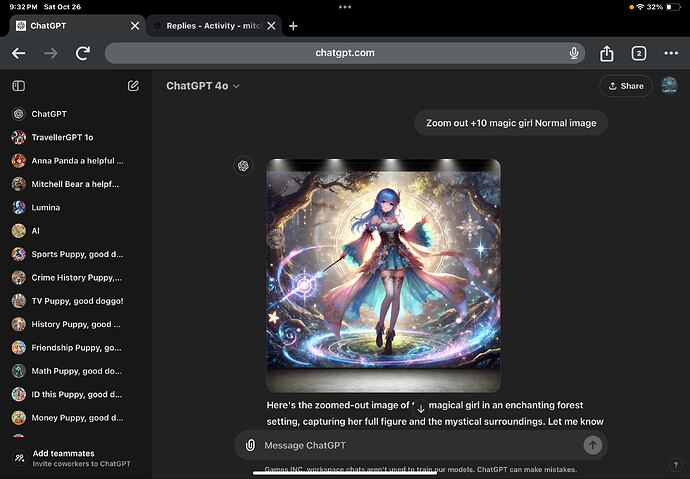The height and width of the screenshot is (479, 690).
Task: Open Sports Puppy in sidebar
Action: click(x=76, y=254)
